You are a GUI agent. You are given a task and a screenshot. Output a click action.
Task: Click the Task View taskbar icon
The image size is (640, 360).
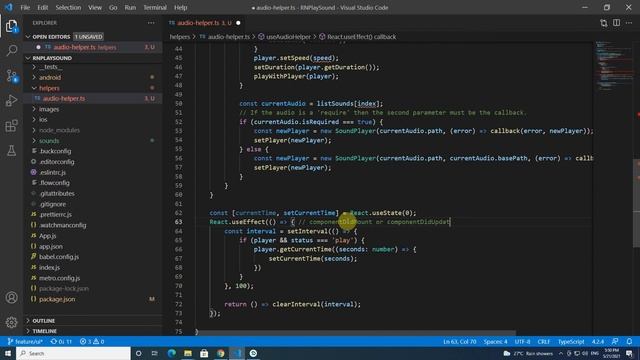(155, 353)
